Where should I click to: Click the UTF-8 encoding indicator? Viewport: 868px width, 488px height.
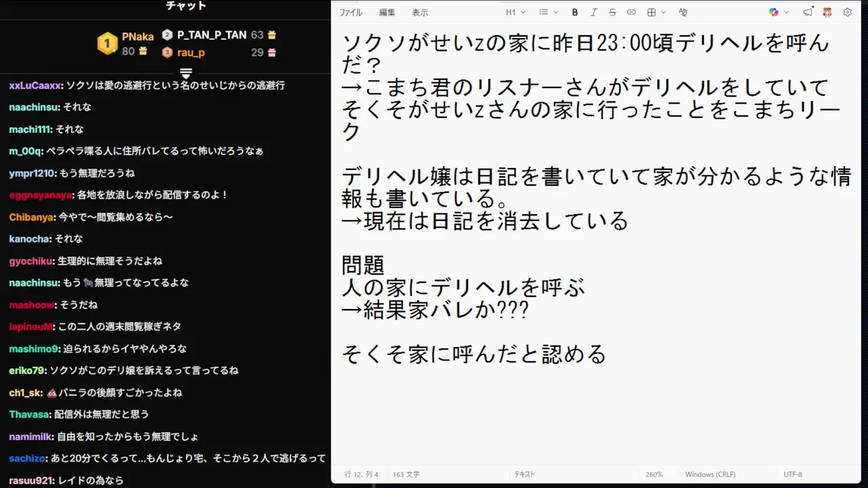pos(793,474)
